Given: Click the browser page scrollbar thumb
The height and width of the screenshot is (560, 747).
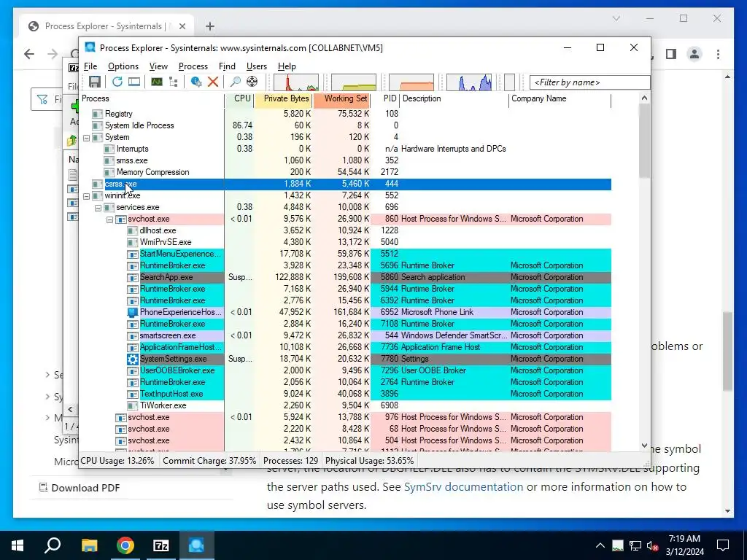Looking at the screenshot, I should (x=727, y=351).
